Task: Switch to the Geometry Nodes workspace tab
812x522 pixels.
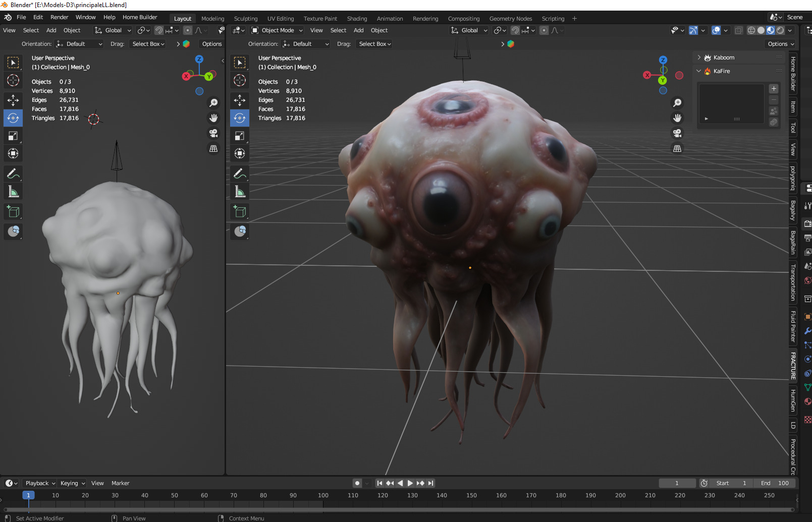Action: [x=511, y=19]
